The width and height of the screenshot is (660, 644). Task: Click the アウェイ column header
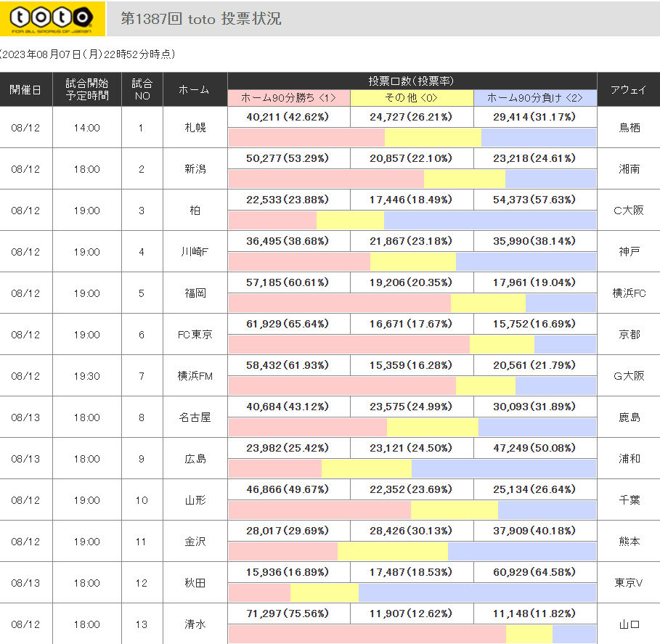pyautogui.click(x=629, y=89)
